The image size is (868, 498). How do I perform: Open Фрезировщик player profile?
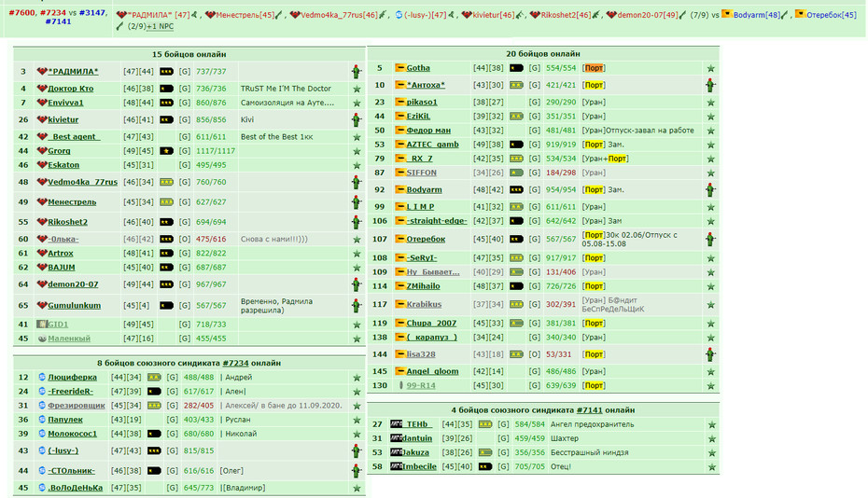(77, 406)
